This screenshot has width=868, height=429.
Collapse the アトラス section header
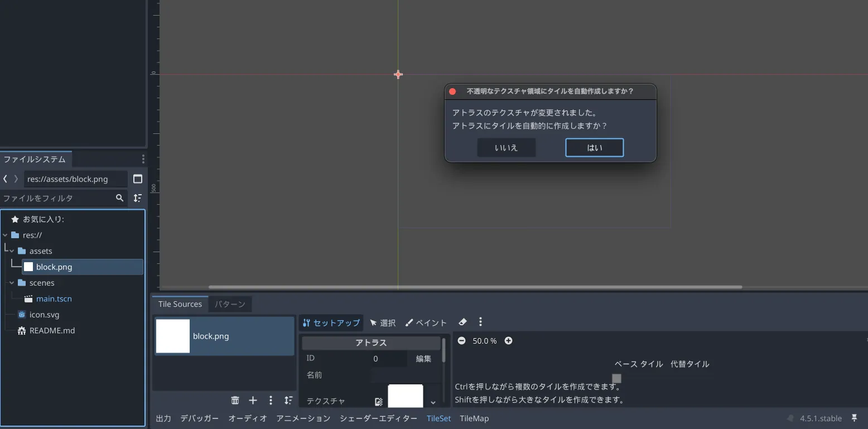(371, 343)
